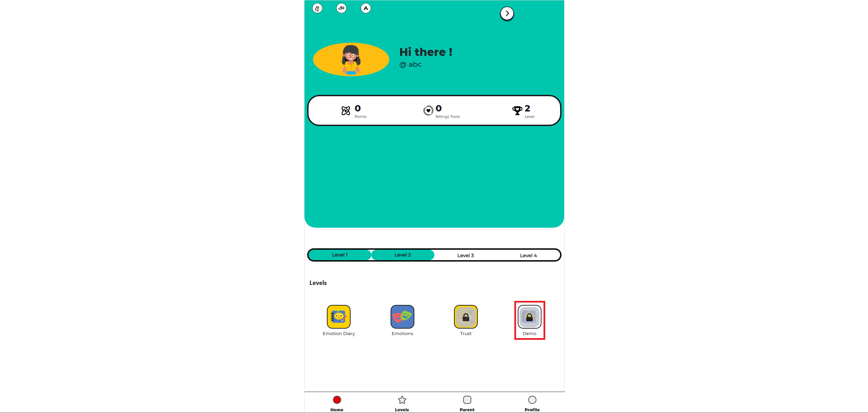Click the Feelings Tools icon in stats bar
The width and height of the screenshot is (868, 413).
click(x=429, y=110)
